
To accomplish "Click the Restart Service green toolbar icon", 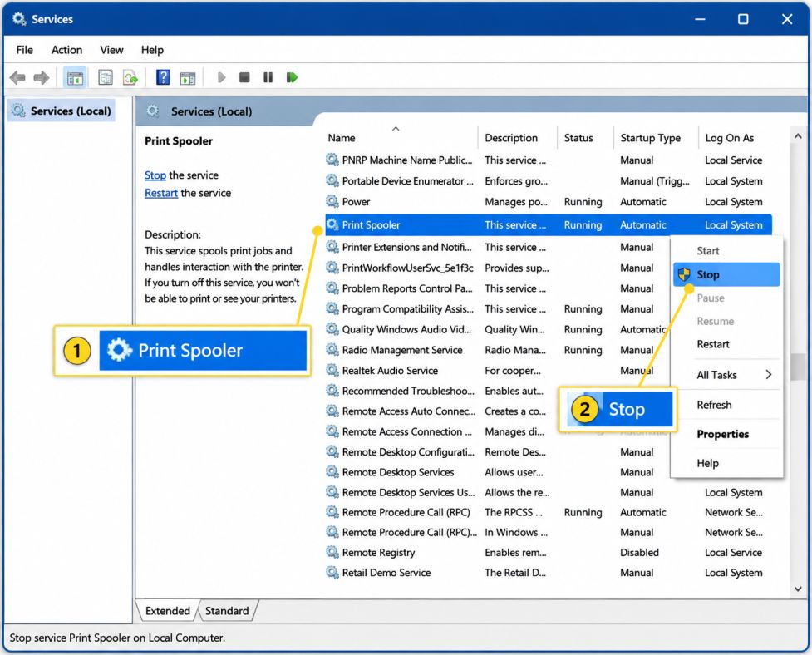I will click(x=292, y=77).
